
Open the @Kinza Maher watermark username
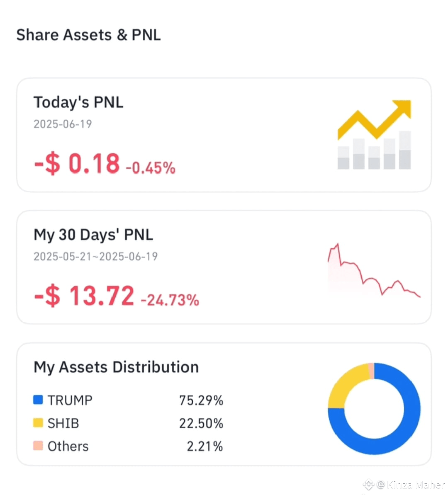411,485
